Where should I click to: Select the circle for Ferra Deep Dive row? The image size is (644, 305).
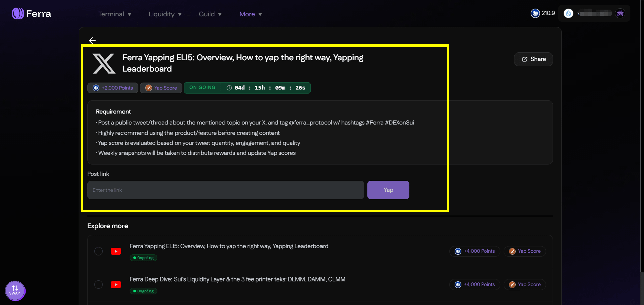pos(98,285)
